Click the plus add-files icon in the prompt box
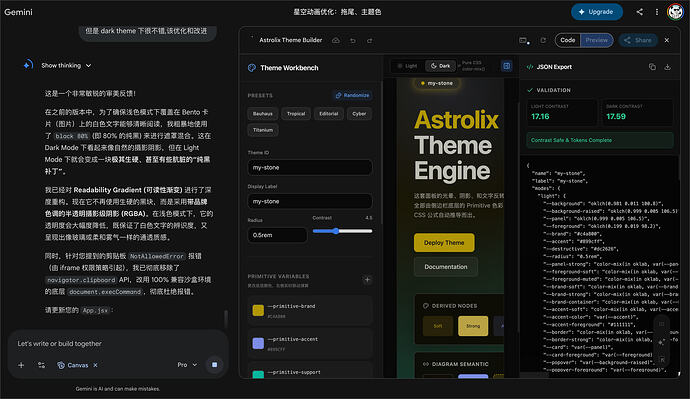The image size is (690, 399). pyautogui.click(x=21, y=365)
